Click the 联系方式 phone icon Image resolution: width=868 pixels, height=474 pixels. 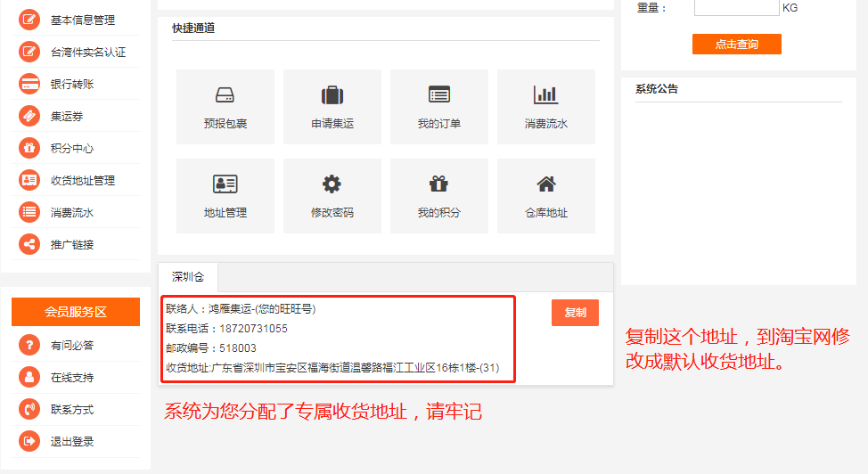[x=29, y=410]
